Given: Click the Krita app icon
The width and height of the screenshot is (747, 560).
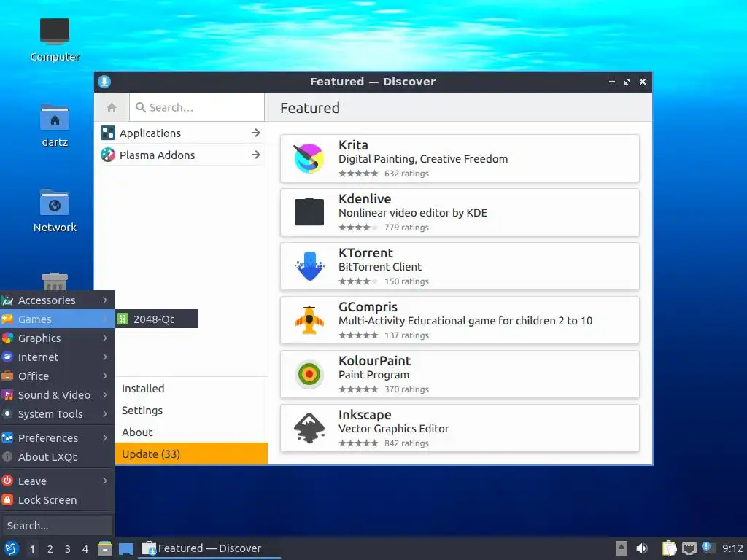Looking at the screenshot, I should (309, 158).
